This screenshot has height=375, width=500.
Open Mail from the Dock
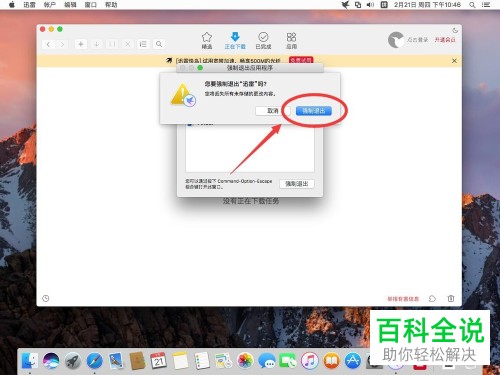(116, 361)
